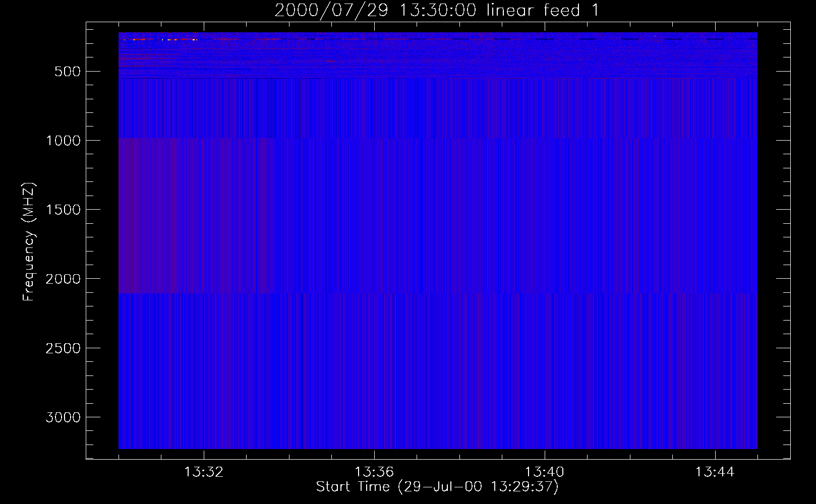Click the 'Frequency (MHZ)' y-axis title
The height and width of the screenshot is (504, 816).
(x=29, y=242)
